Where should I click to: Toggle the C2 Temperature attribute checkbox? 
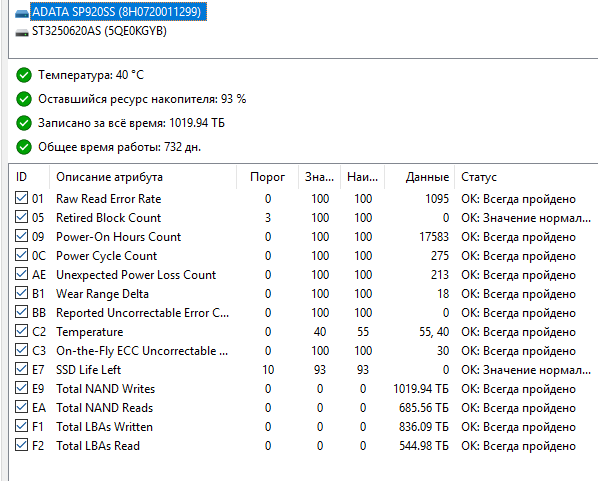tap(21, 331)
